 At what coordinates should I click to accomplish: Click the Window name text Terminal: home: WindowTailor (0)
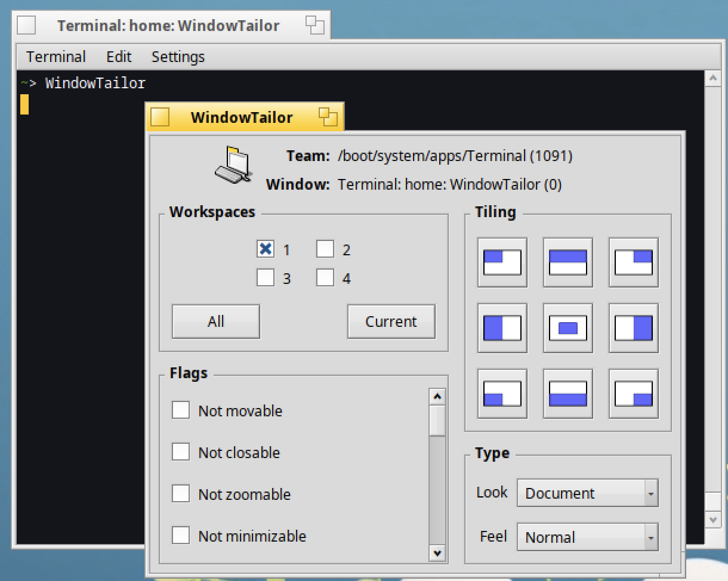pyautogui.click(x=450, y=184)
